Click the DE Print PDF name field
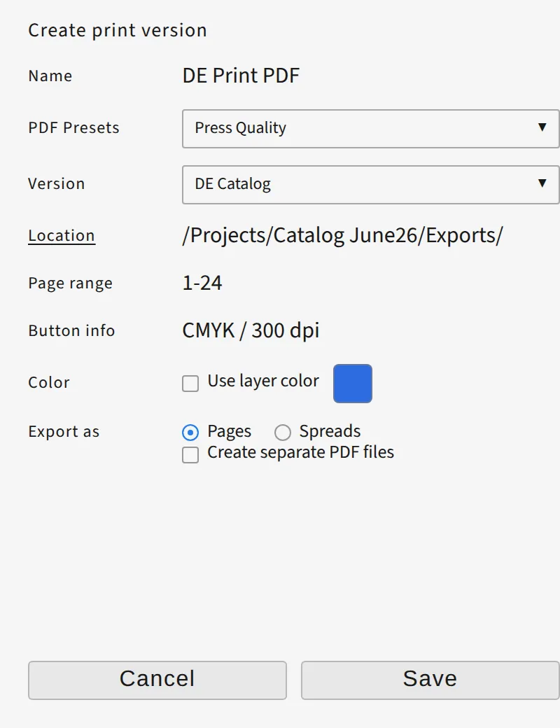The width and height of the screenshot is (560, 728). point(241,76)
